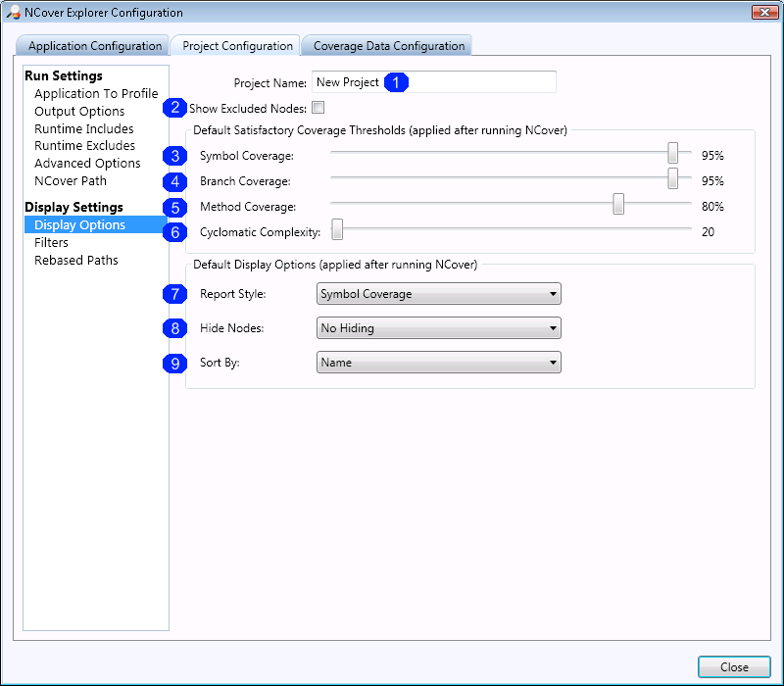784x686 pixels.
Task: Toggle the Show Excluded Nodes checkbox
Action: [x=318, y=108]
